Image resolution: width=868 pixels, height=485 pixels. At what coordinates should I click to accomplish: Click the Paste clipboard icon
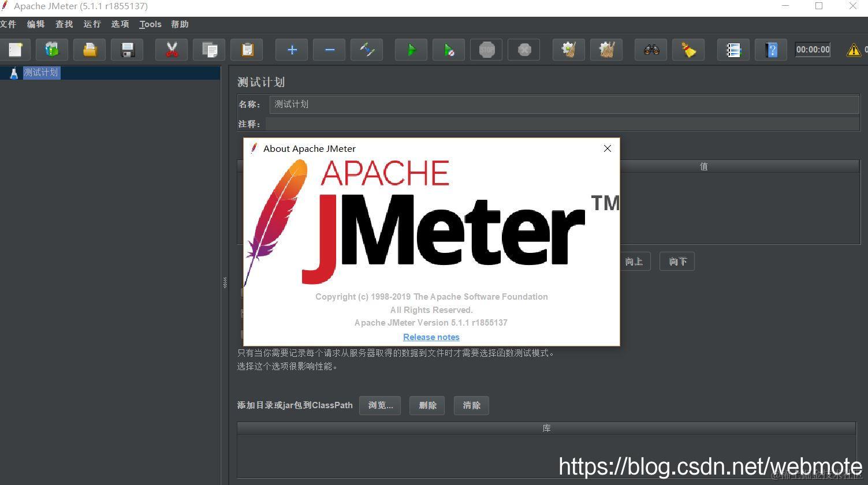click(x=247, y=50)
